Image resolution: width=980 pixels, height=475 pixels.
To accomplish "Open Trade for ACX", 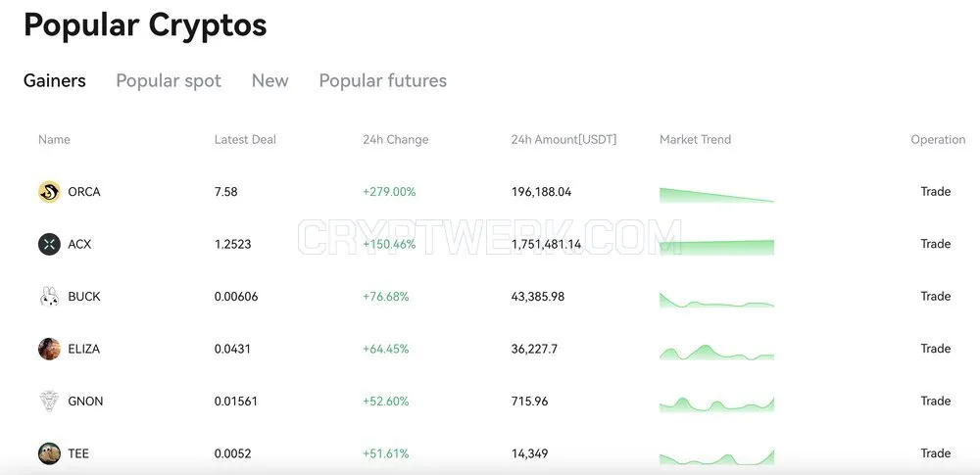I will pyautogui.click(x=935, y=244).
